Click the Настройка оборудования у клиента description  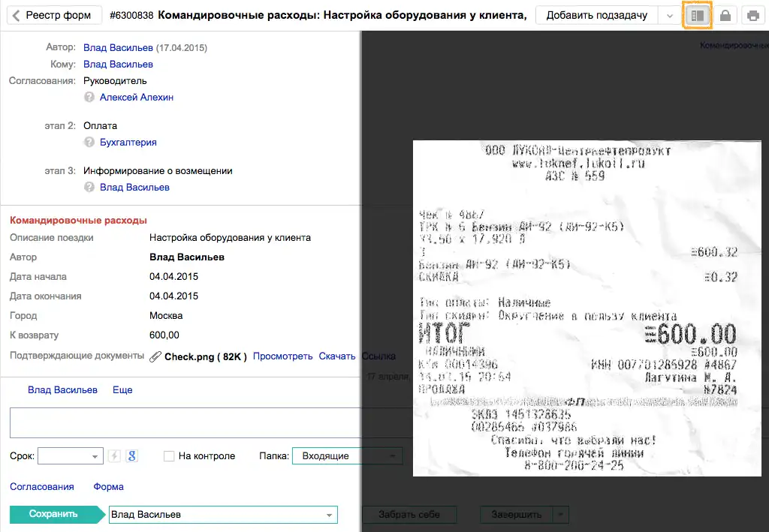tap(230, 238)
